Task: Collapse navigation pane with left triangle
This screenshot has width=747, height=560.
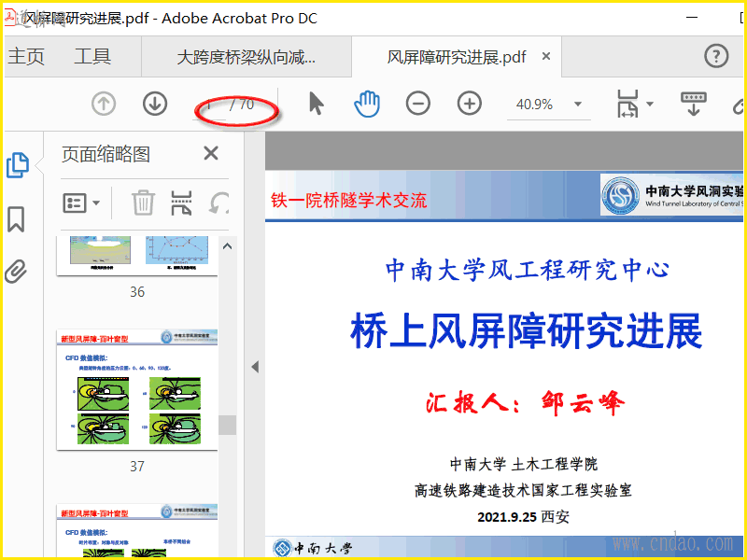Action: pyautogui.click(x=255, y=367)
